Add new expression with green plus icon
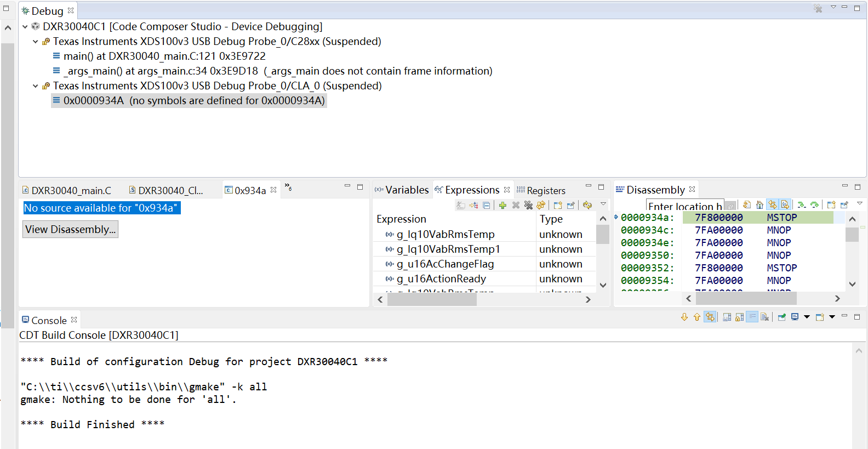This screenshot has width=868, height=449. tap(502, 205)
